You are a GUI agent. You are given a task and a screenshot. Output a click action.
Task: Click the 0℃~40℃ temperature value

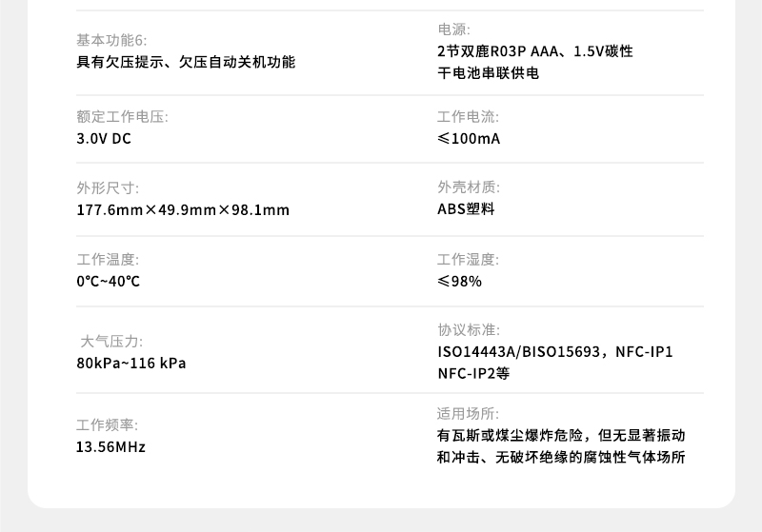click(x=109, y=281)
